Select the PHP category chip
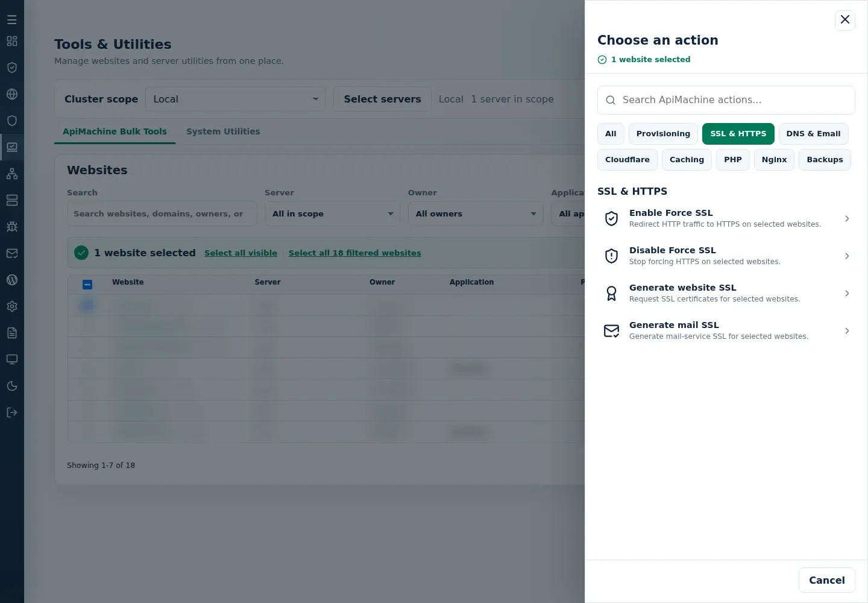Screen dimensions: 868x603 point(733,160)
